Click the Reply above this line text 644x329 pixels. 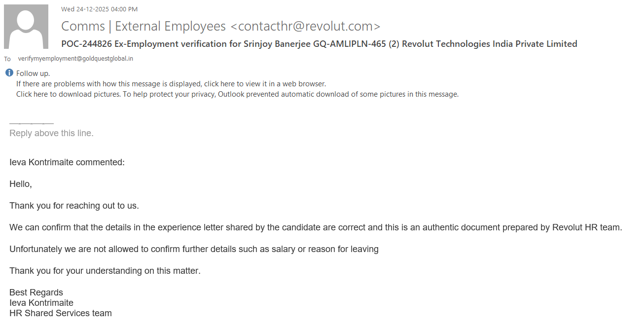point(51,133)
